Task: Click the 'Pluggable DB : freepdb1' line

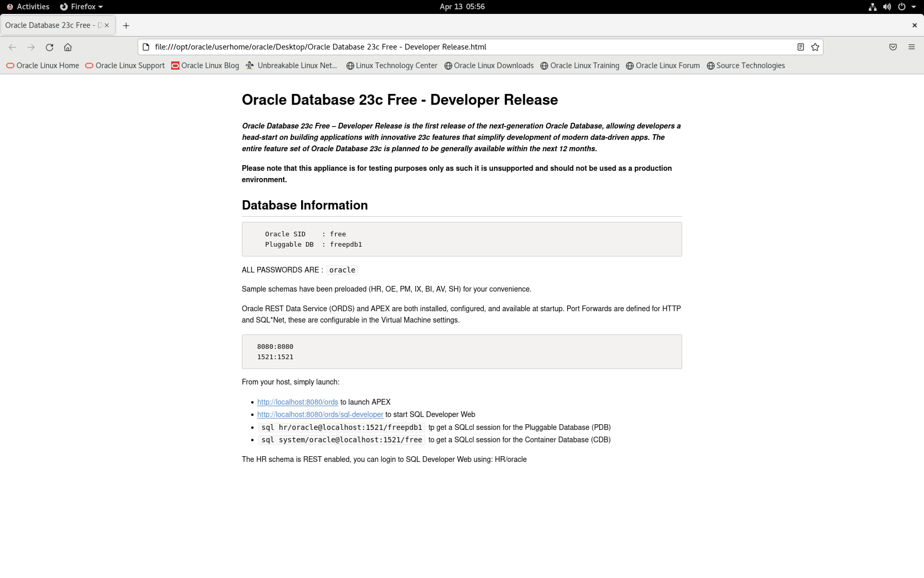Action: tap(313, 244)
